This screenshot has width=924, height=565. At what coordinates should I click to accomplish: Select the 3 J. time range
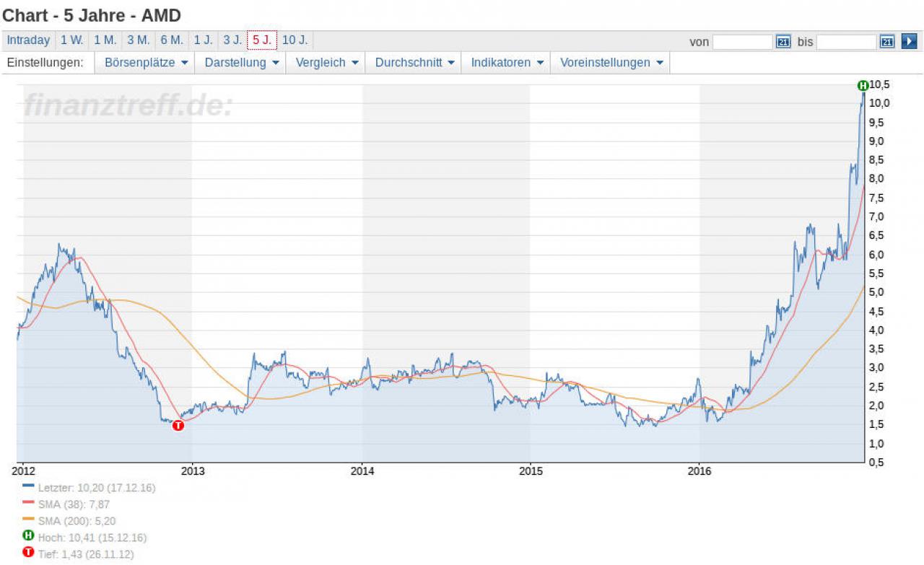pyautogui.click(x=232, y=40)
